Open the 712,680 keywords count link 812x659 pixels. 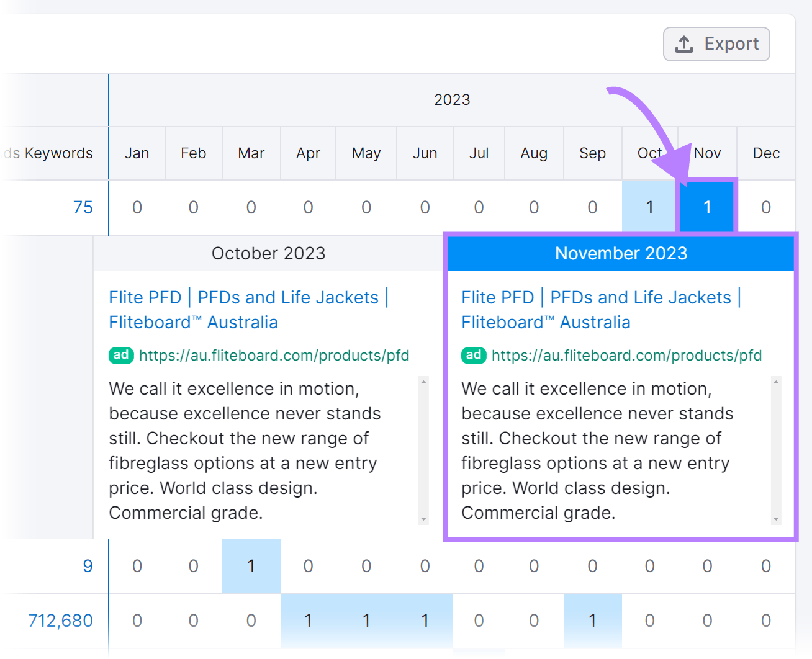point(61,621)
